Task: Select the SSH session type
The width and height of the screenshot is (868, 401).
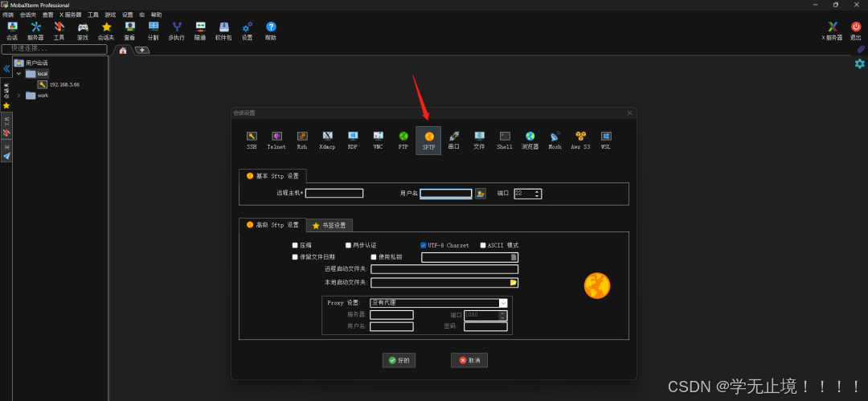Action: pyautogui.click(x=252, y=141)
